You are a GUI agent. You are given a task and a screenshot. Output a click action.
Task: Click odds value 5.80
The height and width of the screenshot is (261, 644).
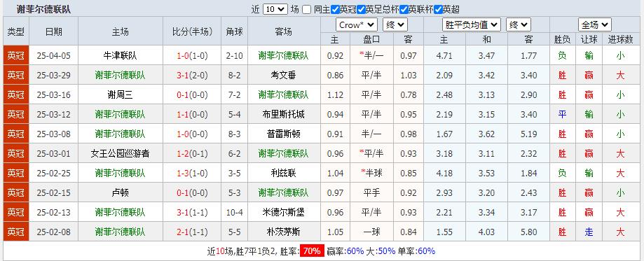tap(528, 232)
